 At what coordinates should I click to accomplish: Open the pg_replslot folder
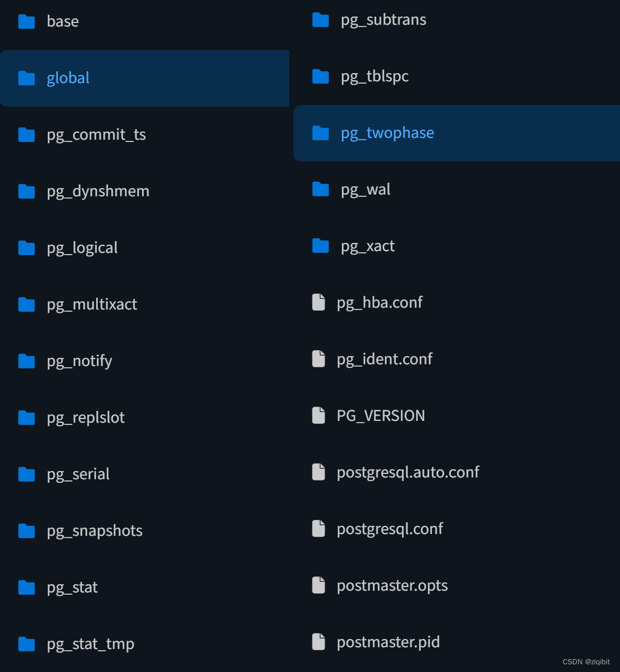[85, 417]
